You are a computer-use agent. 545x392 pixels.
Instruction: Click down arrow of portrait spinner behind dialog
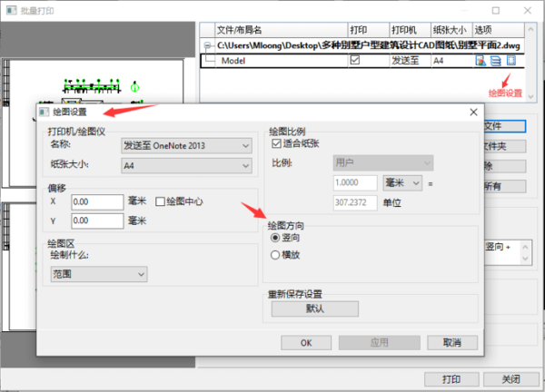(x=525, y=259)
